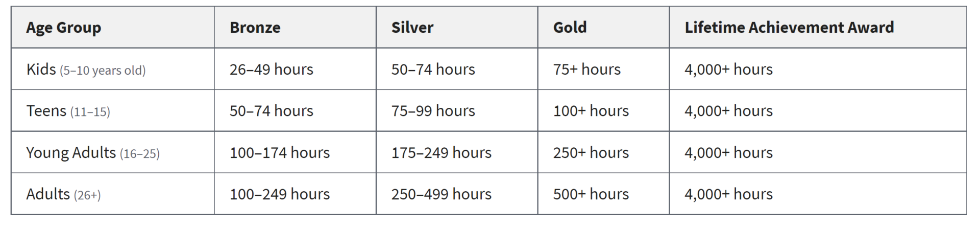Click the Age Group column header
Image resolution: width=980 pixels, height=228 pixels.
[113, 28]
